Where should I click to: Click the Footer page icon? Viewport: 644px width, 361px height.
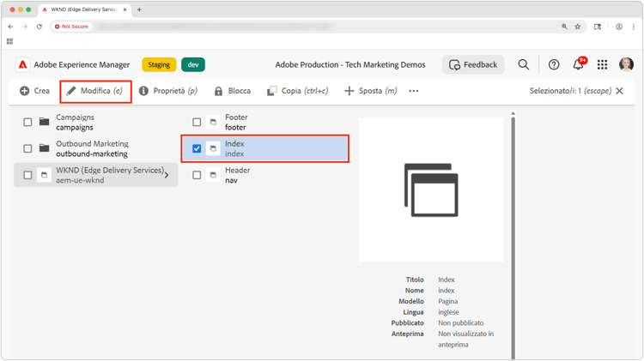[x=213, y=123]
